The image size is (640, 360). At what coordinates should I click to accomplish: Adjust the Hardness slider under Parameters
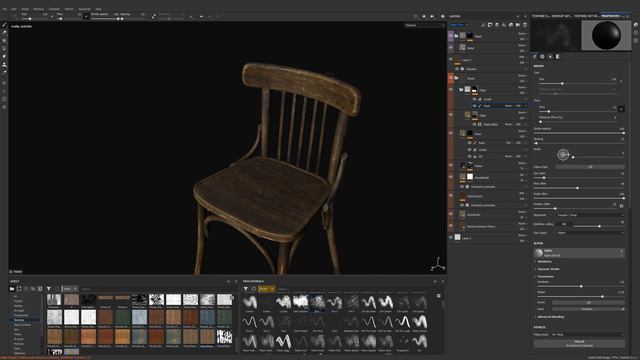pos(580,287)
